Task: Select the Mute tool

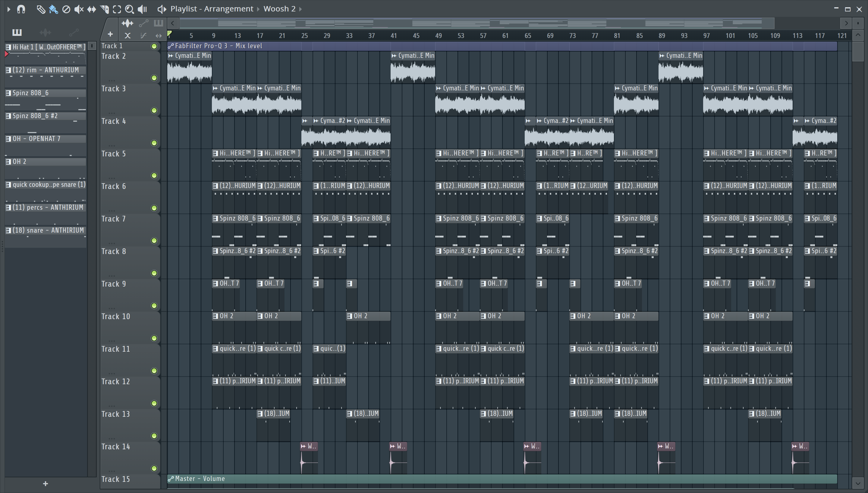Action: coord(79,9)
